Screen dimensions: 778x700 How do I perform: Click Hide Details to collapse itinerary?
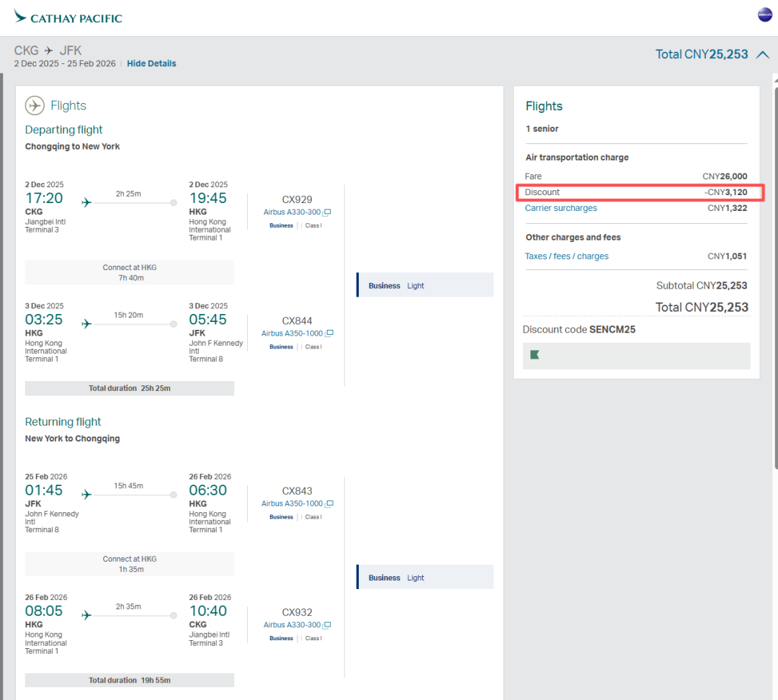151,63
